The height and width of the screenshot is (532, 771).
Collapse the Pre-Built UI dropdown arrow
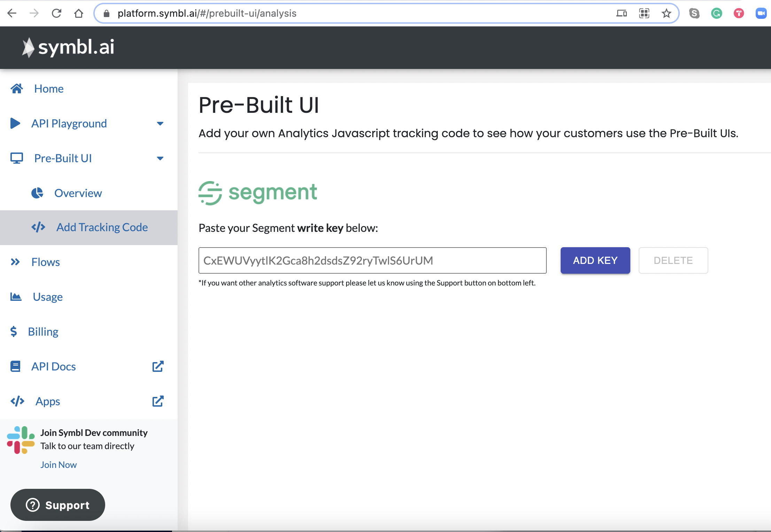pos(160,158)
